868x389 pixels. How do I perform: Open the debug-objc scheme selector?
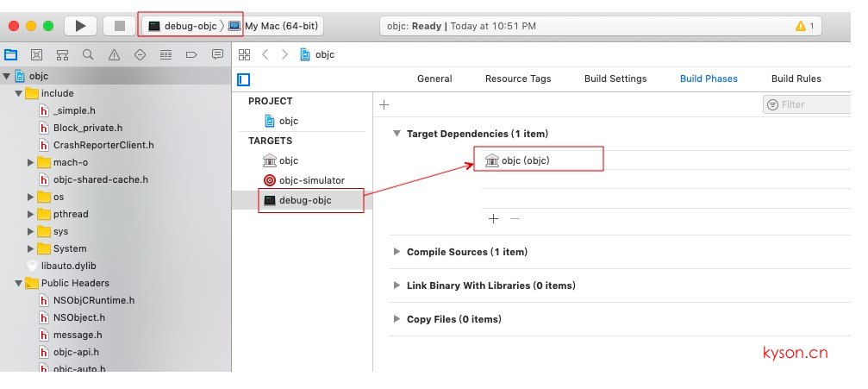(183, 26)
